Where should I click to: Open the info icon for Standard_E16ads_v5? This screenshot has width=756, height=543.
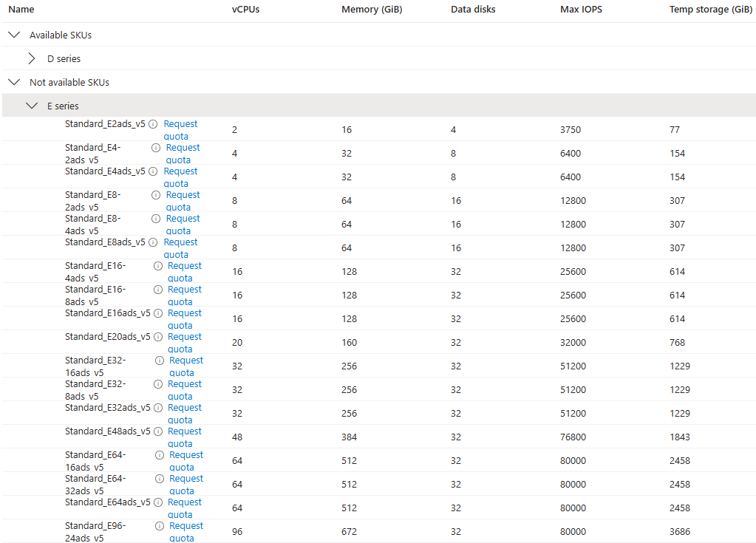point(157,313)
